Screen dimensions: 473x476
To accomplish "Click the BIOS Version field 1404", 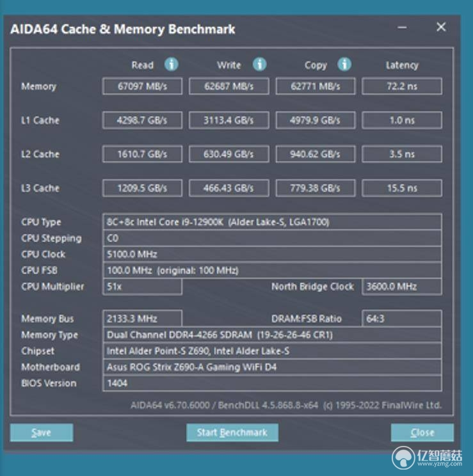I will coord(272,383).
